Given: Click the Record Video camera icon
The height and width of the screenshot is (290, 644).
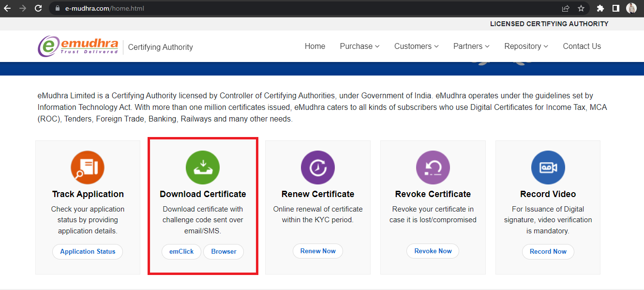Looking at the screenshot, I should coord(548,167).
